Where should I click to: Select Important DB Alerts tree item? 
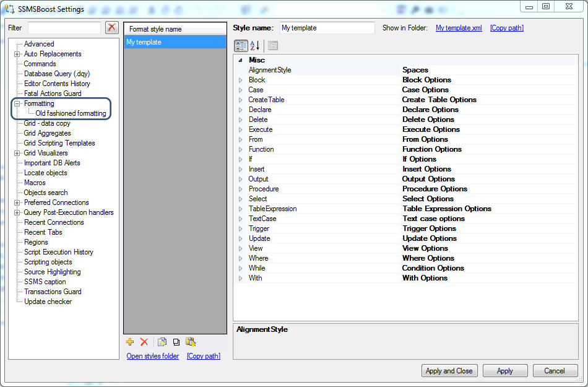[x=52, y=163]
